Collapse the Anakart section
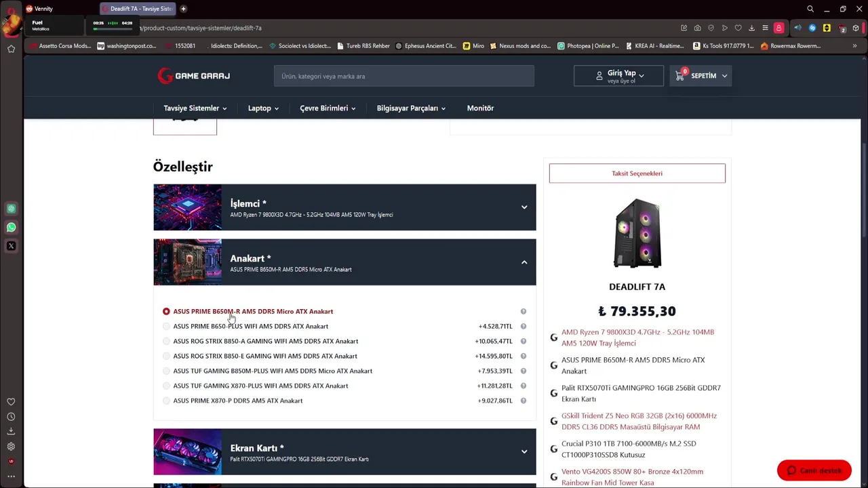Screen dimensions: 868x488 pos(344,262)
